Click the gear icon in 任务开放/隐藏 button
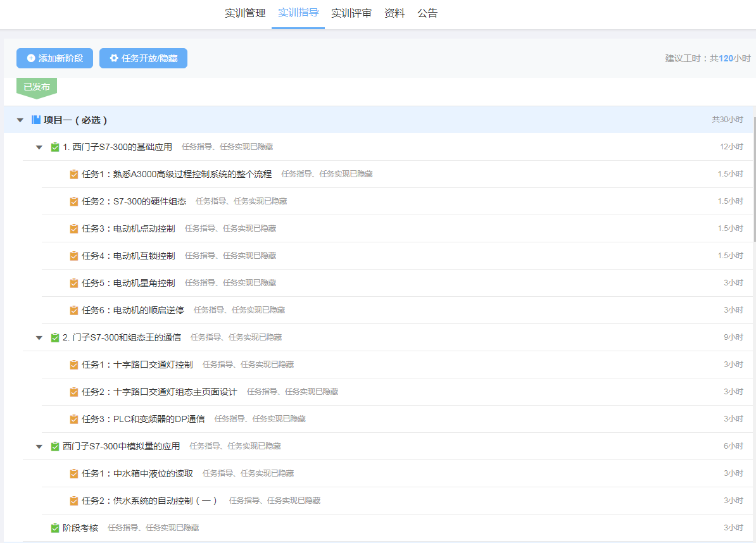The height and width of the screenshot is (543, 756). click(x=114, y=58)
